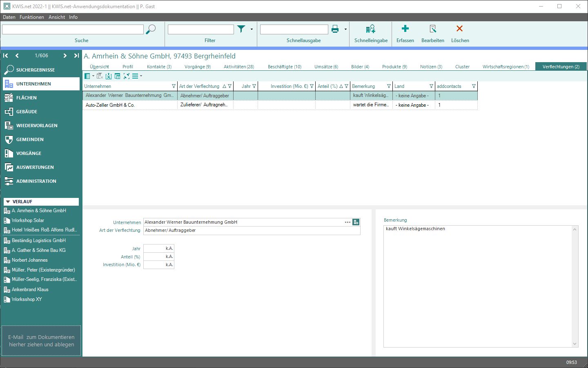Open Suchergebnisse in sidebar
The image size is (588, 368).
click(41, 70)
